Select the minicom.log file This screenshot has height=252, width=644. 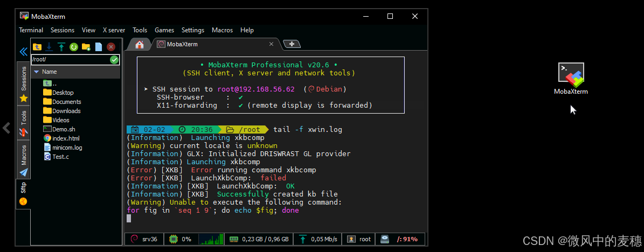[63, 148]
